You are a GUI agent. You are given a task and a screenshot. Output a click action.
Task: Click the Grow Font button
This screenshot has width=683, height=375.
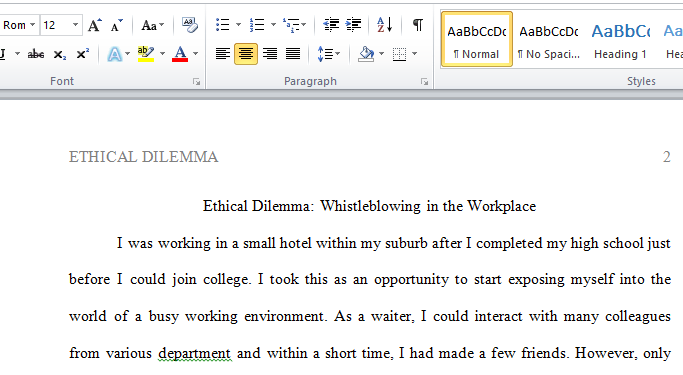[x=95, y=25]
